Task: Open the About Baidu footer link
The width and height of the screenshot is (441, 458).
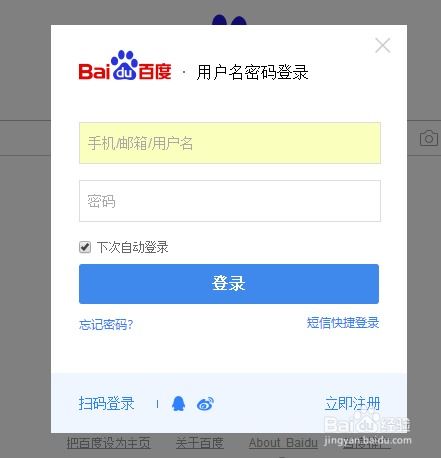Action: [283, 443]
